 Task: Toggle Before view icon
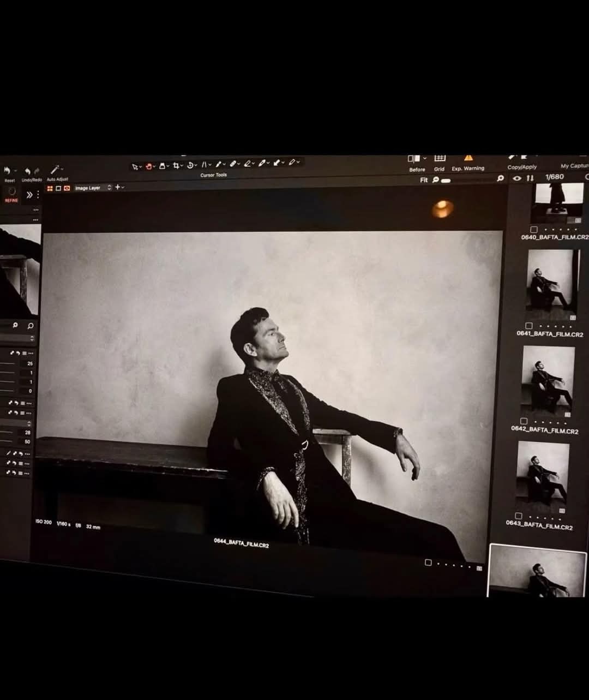(414, 159)
